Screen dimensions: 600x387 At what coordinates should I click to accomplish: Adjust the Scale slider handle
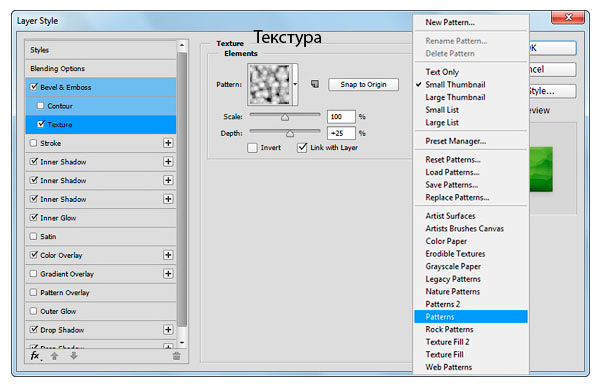(x=285, y=117)
